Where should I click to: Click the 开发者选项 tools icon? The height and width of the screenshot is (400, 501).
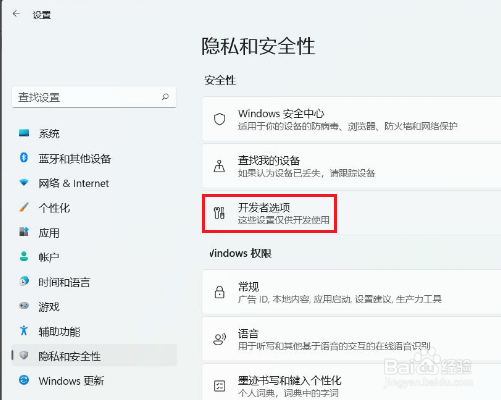pos(219,213)
